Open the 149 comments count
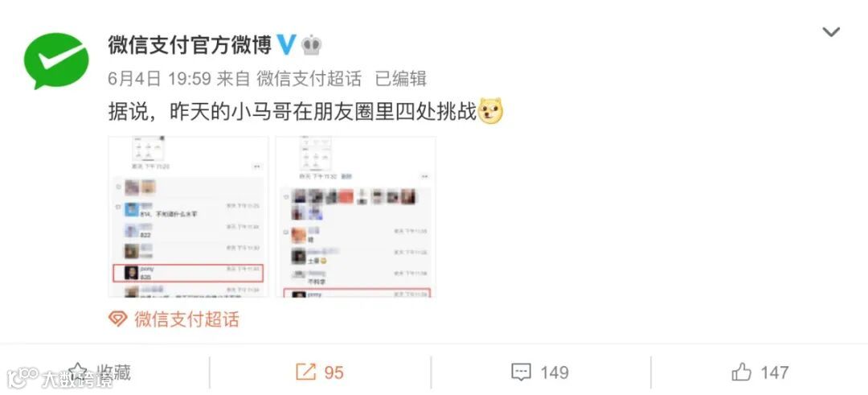Screen dimensions: 868x395 click(554, 372)
